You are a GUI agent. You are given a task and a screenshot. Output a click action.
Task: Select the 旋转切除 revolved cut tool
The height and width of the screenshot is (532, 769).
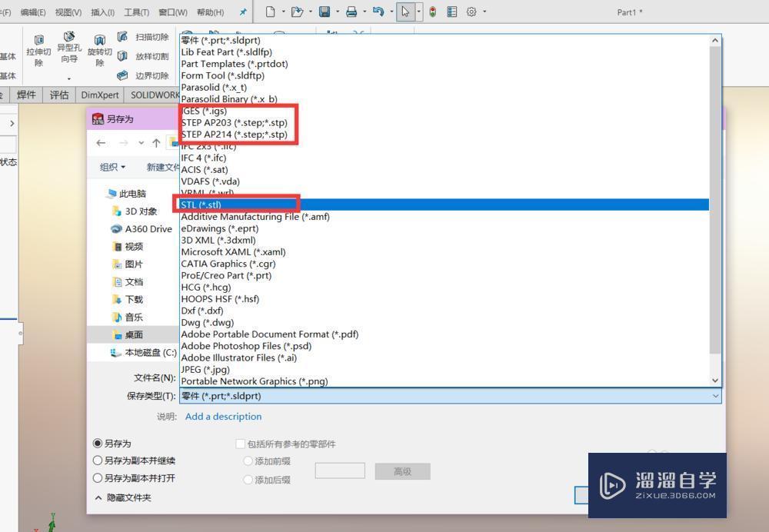[x=99, y=50]
